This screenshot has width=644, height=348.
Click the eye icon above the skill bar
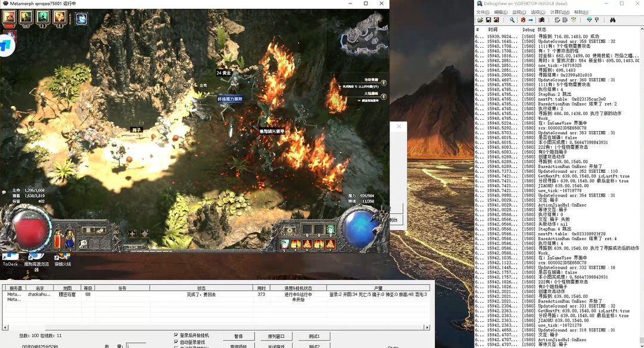tap(290, 230)
